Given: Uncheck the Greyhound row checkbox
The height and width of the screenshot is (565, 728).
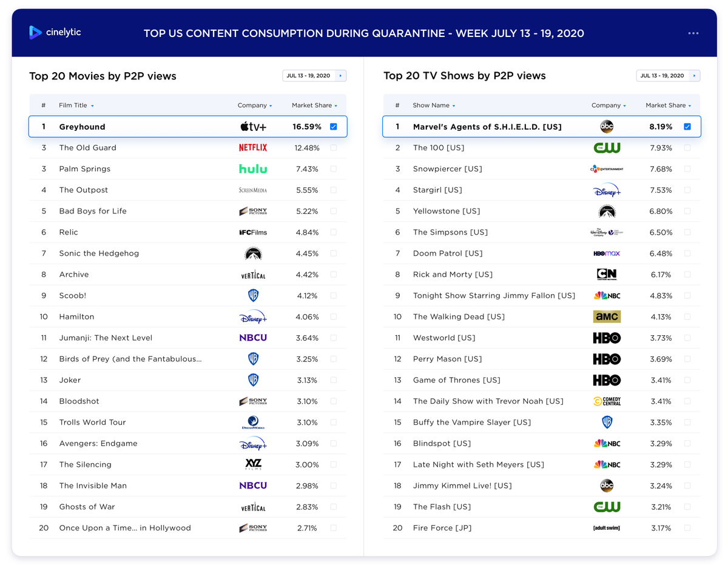Looking at the screenshot, I should pos(334,127).
